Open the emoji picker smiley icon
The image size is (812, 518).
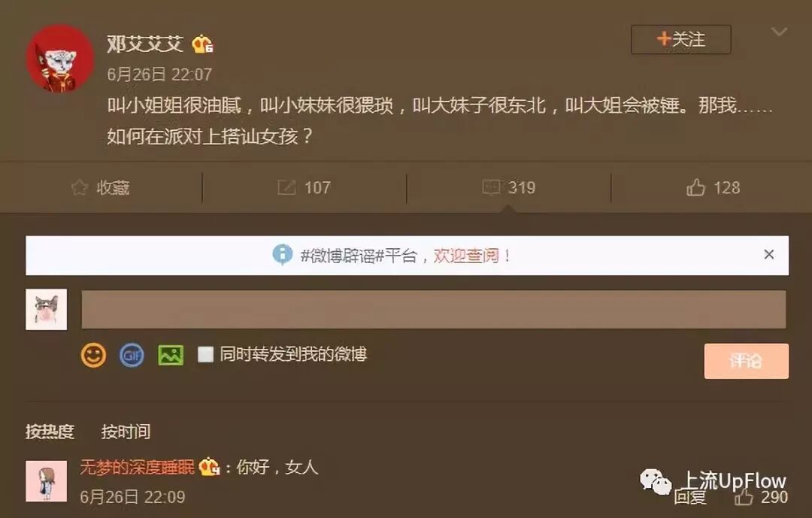(x=94, y=356)
